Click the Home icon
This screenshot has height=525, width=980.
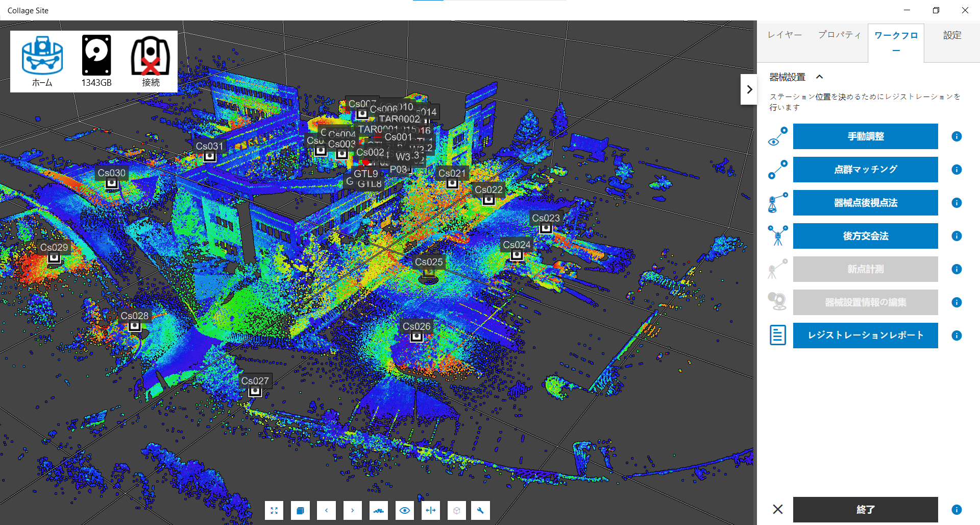(42, 61)
